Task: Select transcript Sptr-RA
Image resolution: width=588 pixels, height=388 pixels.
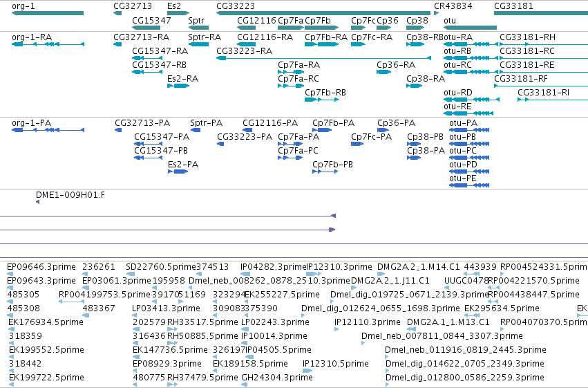Action: click(198, 44)
